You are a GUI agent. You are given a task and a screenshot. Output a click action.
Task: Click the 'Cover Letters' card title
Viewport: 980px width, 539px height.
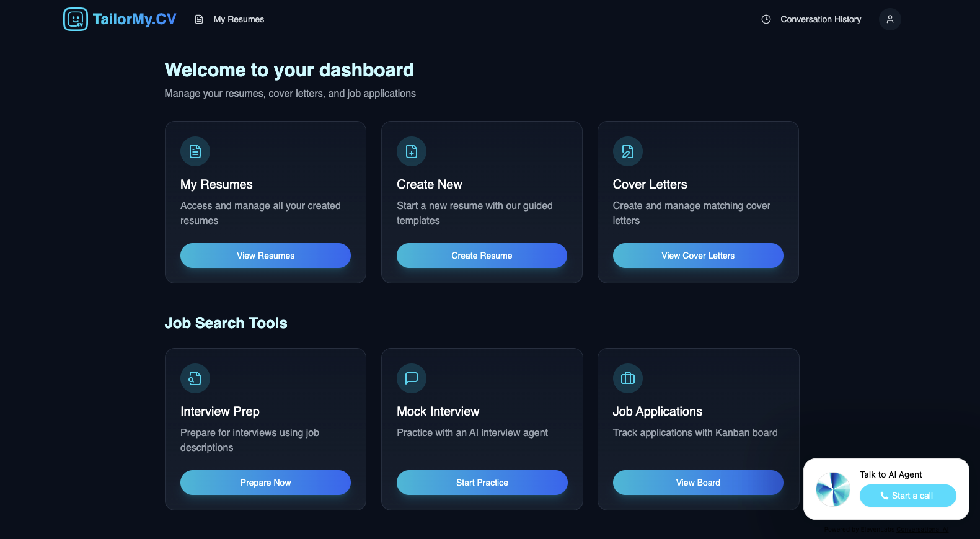(650, 184)
